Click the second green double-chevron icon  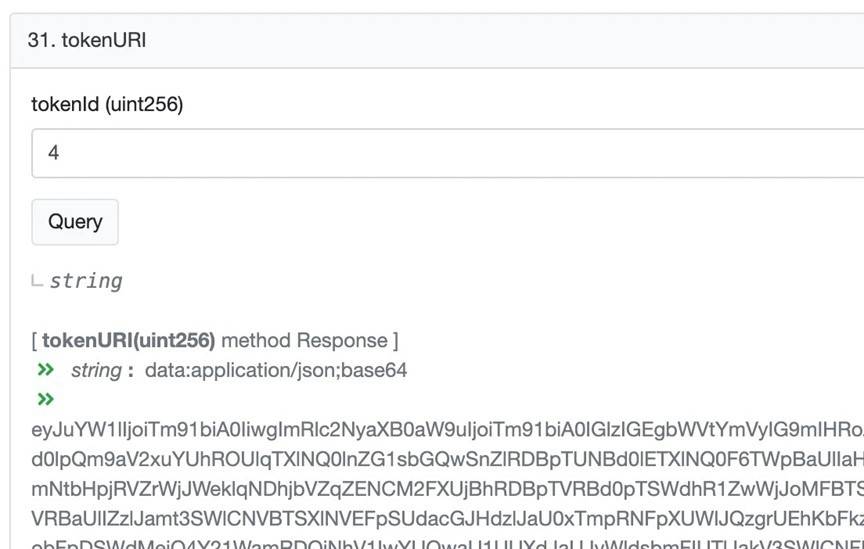[45, 400]
